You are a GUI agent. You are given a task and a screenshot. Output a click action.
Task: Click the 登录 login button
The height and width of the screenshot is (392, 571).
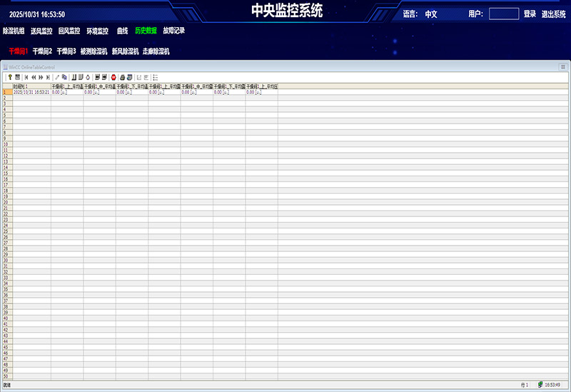(530, 14)
